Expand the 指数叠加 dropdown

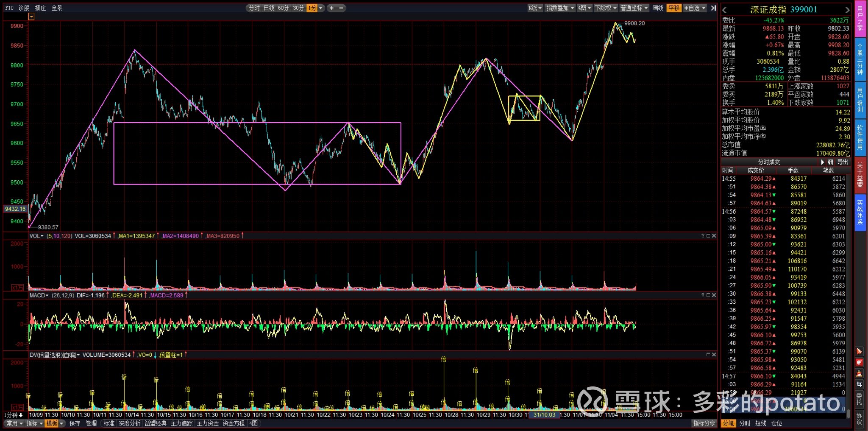click(560, 8)
